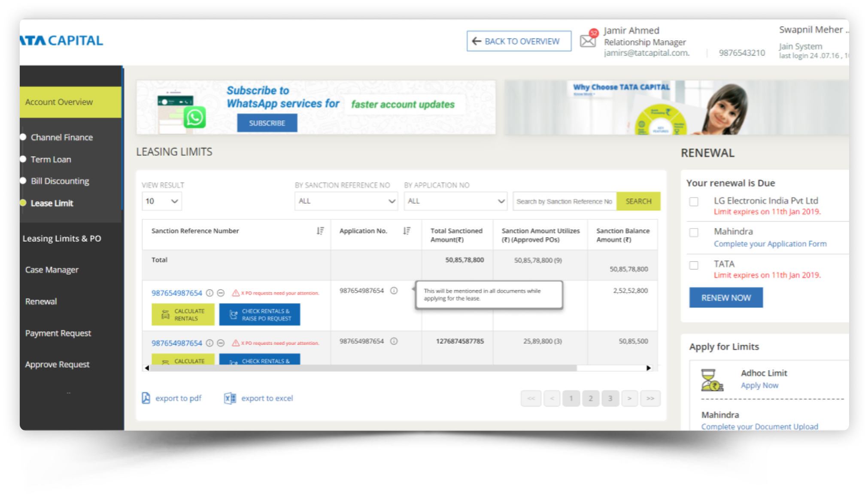The height and width of the screenshot is (495, 868).
Task: Open the View Result count dropdown
Action: coord(162,201)
